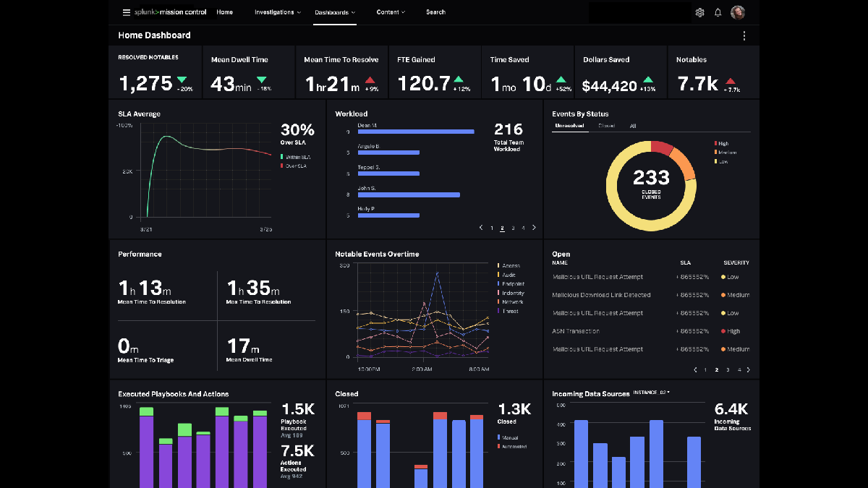This screenshot has height=488, width=868.
Task: Go to previous page in Workload panel
Action: pyautogui.click(x=481, y=228)
